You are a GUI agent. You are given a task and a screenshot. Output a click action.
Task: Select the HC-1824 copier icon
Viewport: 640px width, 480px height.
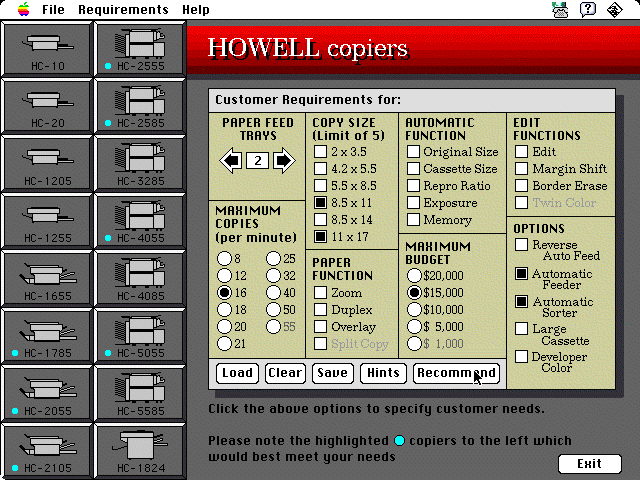coord(140,451)
